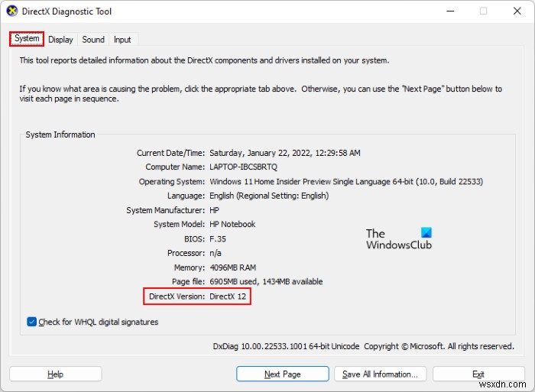Click the Memory value 4096MB RAM
This screenshot has height=392, width=535.
(x=232, y=267)
